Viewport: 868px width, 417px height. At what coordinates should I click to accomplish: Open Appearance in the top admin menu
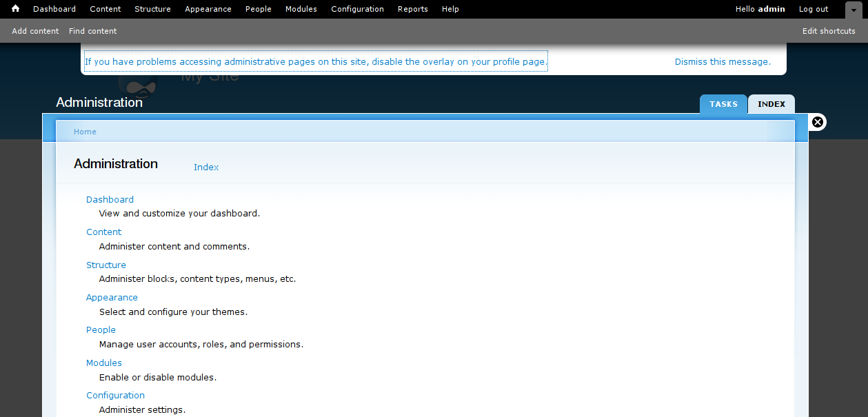[x=208, y=9]
